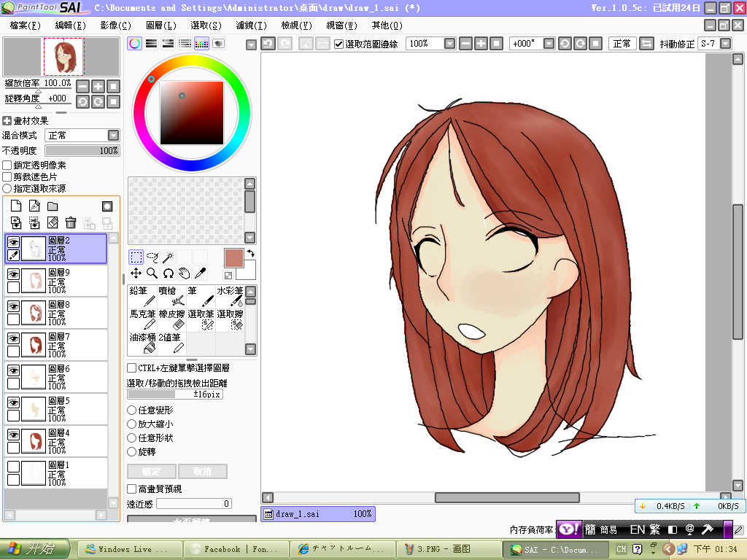Viewport: 747px width, 560px height.
Task: Open the 檢視(V) menu
Action: pyautogui.click(x=296, y=26)
